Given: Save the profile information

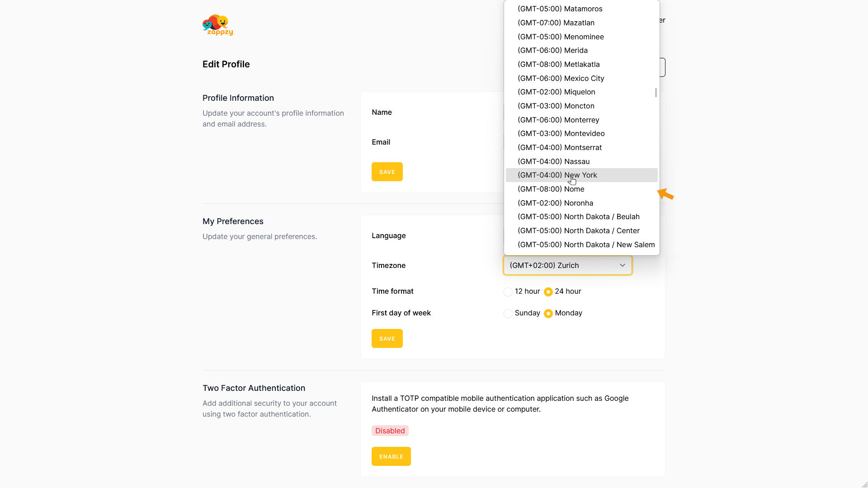Looking at the screenshot, I should click(x=387, y=172).
